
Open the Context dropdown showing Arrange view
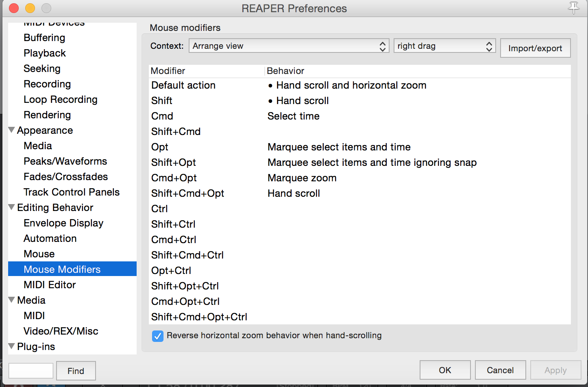[x=289, y=46]
